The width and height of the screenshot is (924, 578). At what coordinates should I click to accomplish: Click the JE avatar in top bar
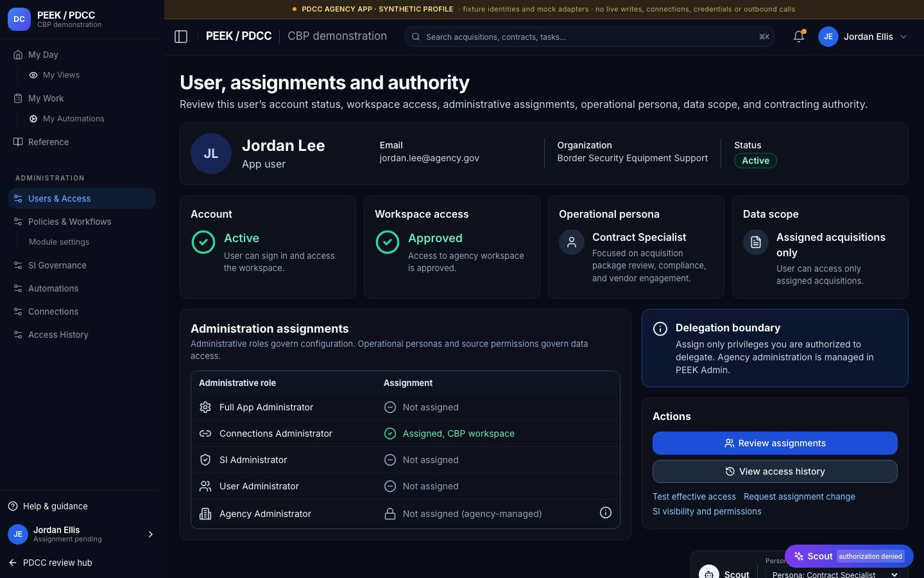pos(828,37)
